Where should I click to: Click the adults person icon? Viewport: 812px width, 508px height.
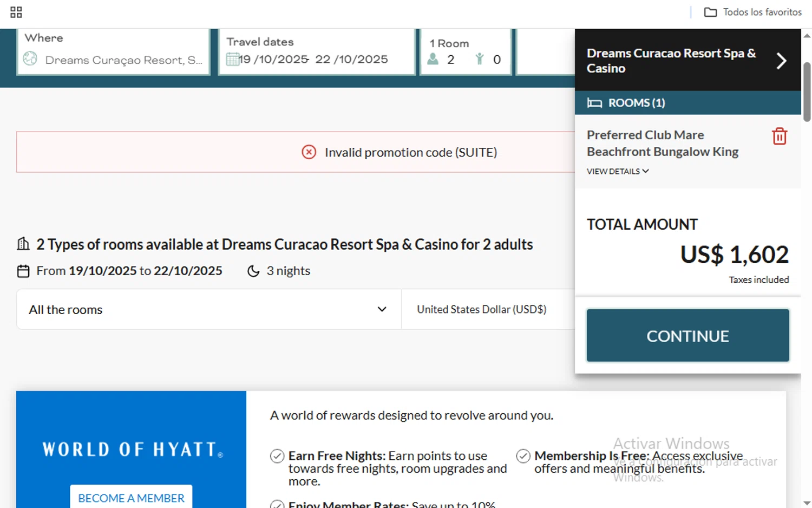tap(433, 59)
